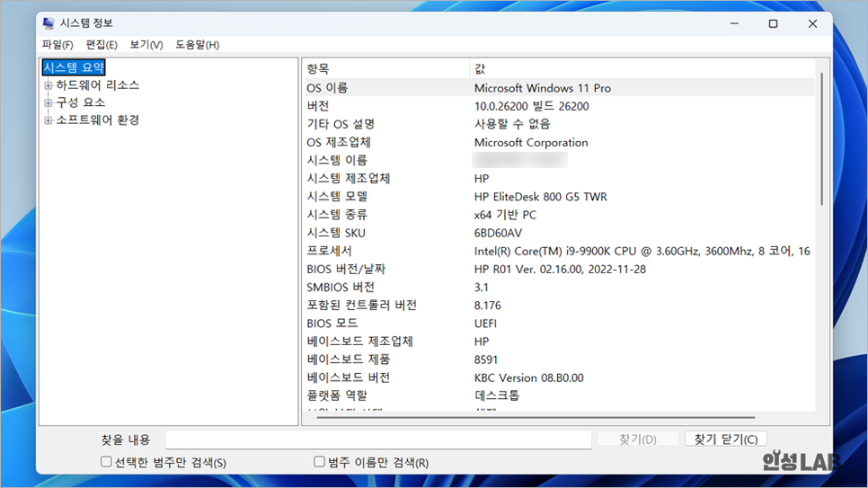Screen dimensions: 868x488
Task: Click the 값 column header
Action: [642, 68]
